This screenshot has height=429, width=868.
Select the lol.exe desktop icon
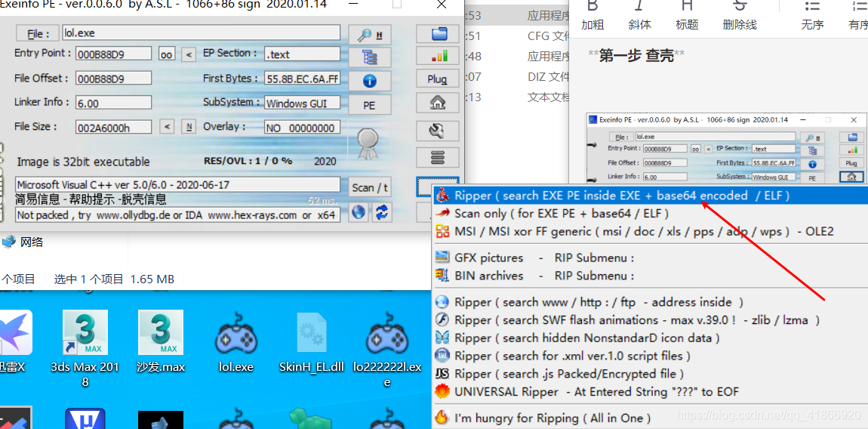pyautogui.click(x=235, y=343)
